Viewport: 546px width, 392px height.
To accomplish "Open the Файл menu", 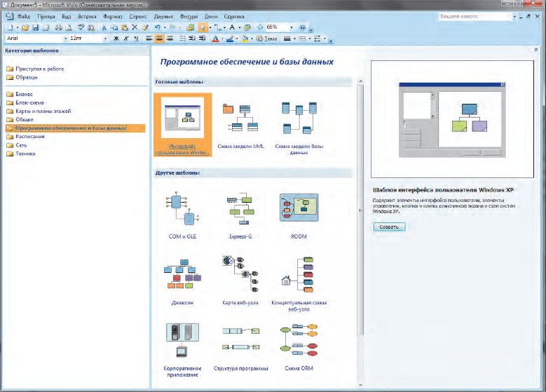I will click(x=25, y=15).
